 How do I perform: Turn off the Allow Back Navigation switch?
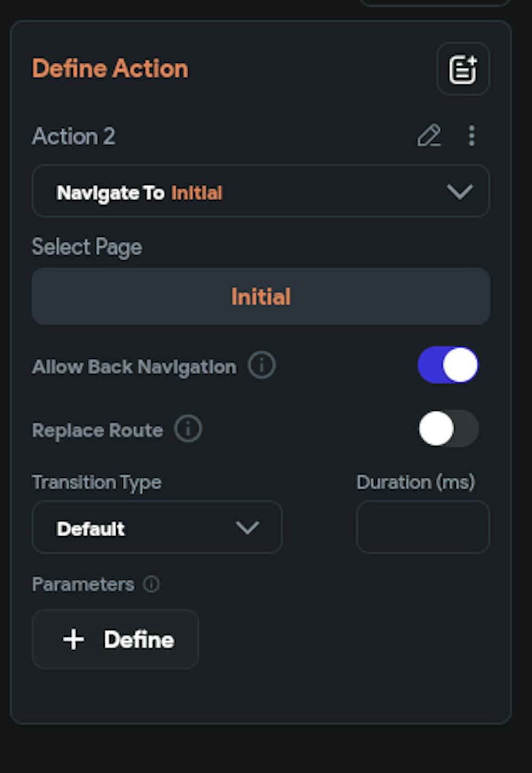(448, 365)
